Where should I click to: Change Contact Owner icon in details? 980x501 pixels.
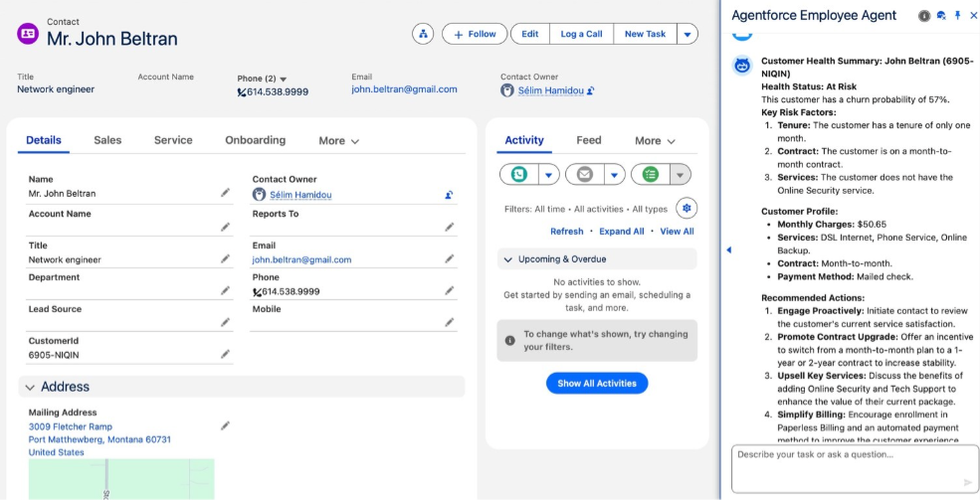[x=449, y=195]
